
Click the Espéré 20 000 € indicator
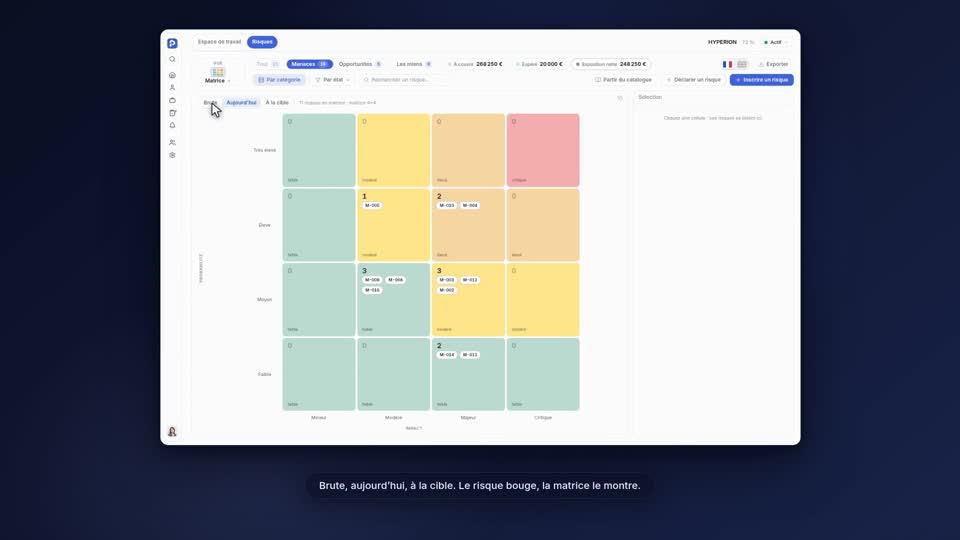coord(539,64)
